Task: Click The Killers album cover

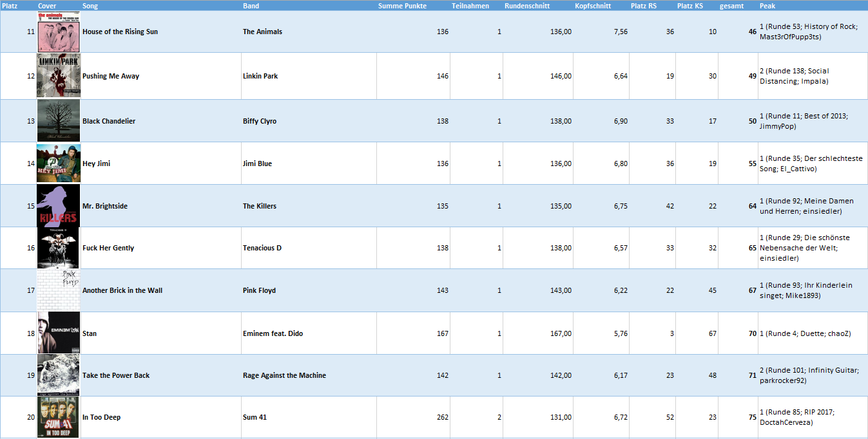Action: (59, 205)
